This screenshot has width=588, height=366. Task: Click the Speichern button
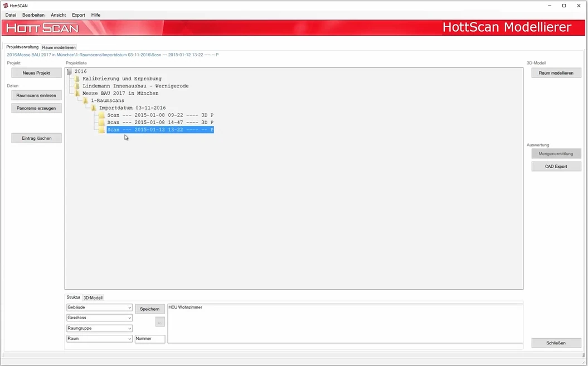click(149, 309)
